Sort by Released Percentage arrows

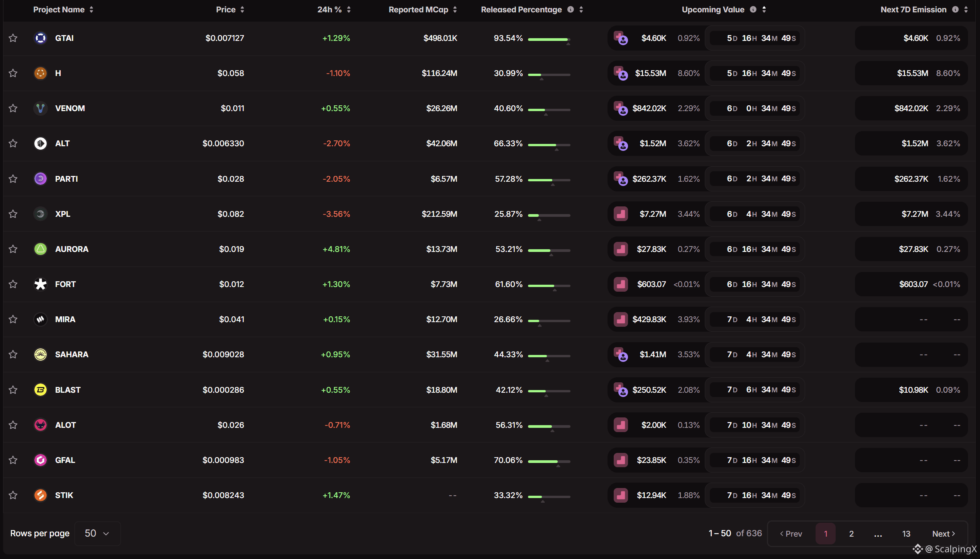point(581,10)
